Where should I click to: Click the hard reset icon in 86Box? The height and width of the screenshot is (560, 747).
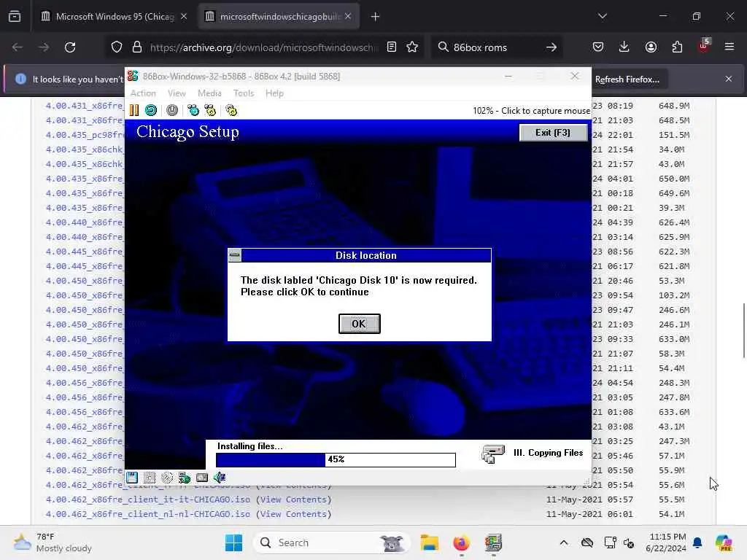point(151,111)
